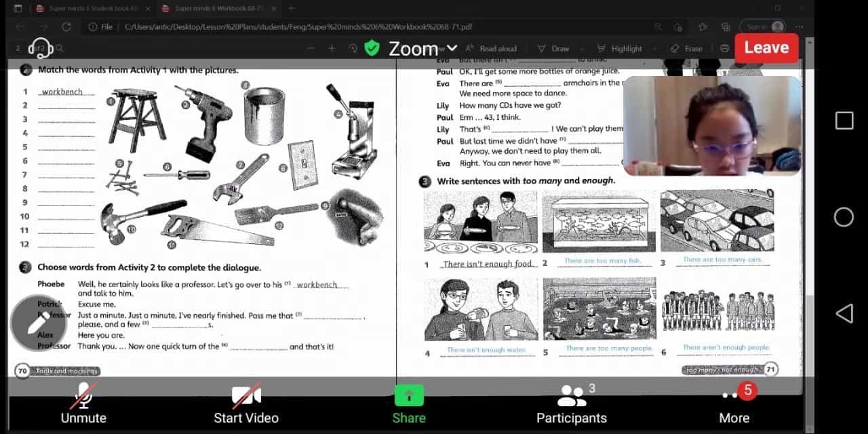Tap the headset audio icon
The width and height of the screenshot is (868, 434).
(41, 47)
